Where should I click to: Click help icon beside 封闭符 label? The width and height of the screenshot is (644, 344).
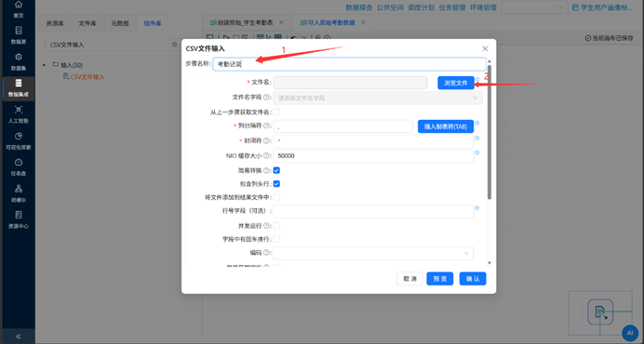(x=266, y=140)
